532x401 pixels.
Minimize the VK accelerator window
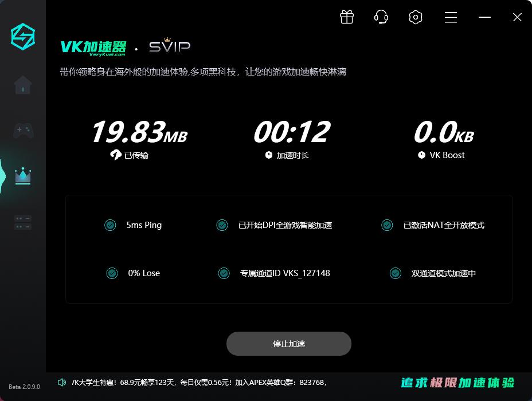(x=484, y=17)
